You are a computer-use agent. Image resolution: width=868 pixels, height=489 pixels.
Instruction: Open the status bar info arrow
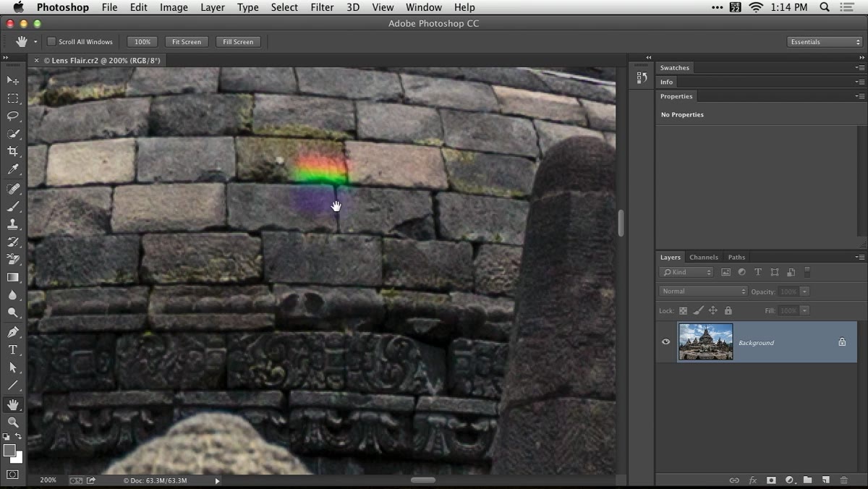click(x=217, y=480)
